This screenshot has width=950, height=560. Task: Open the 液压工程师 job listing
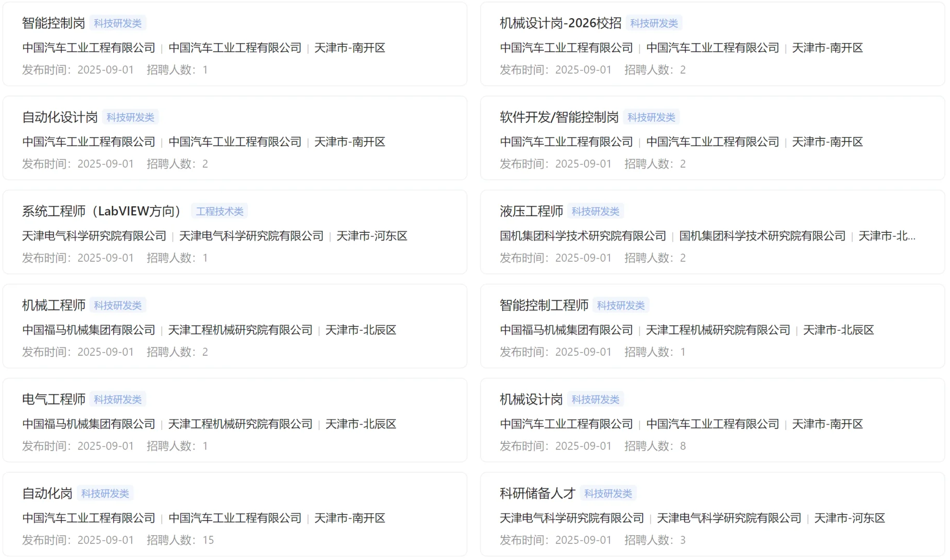point(531,211)
